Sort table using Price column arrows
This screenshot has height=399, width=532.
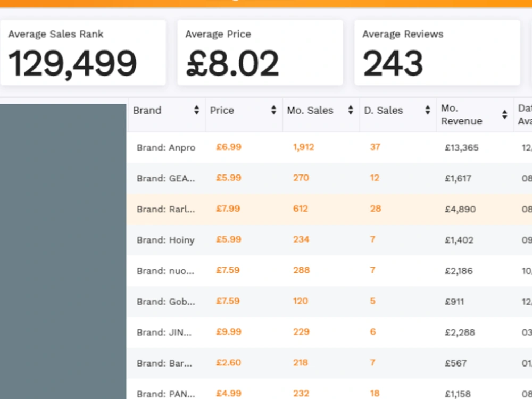pyautogui.click(x=273, y=110)
